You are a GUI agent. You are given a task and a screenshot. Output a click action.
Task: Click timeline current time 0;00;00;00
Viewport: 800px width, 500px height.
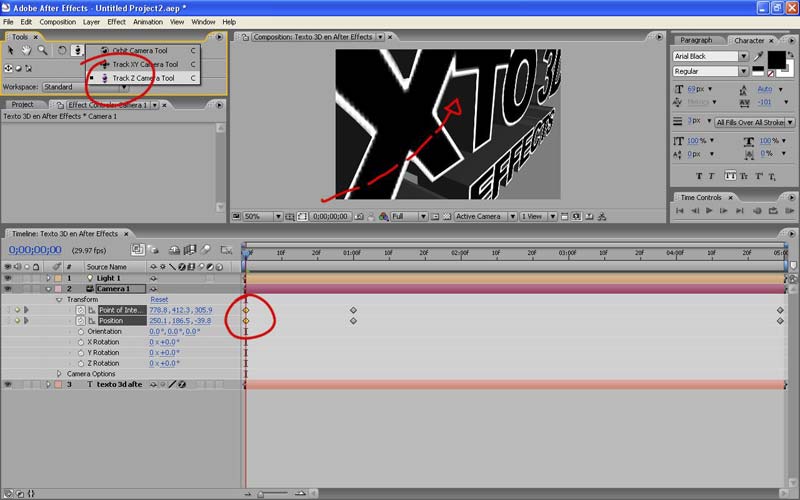pos(35,250)
